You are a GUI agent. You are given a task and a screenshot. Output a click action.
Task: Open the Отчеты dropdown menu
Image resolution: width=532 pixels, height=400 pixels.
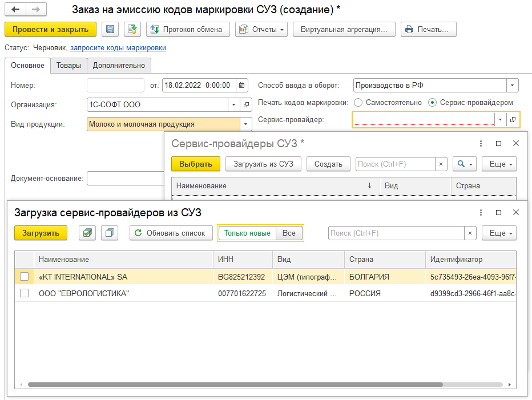(x=261, y=29)
